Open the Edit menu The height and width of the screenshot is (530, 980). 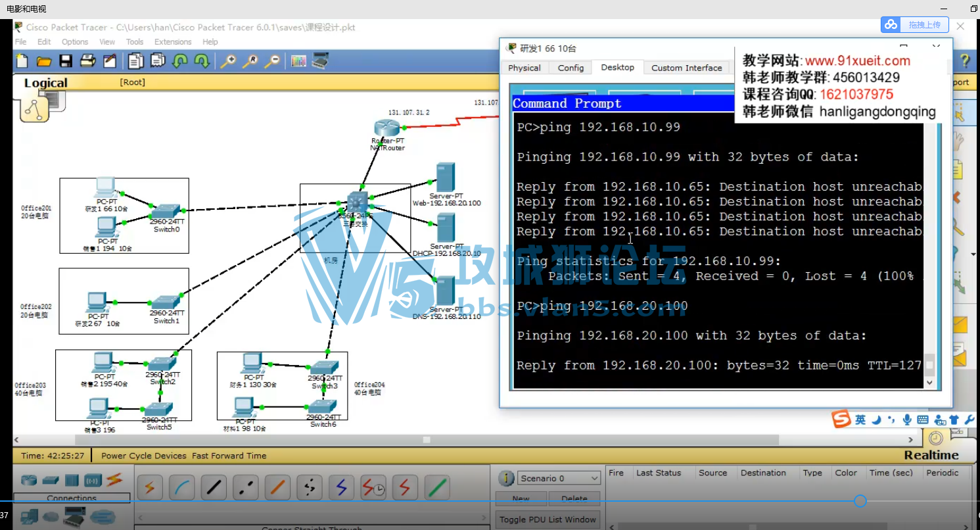click(44, 41)
